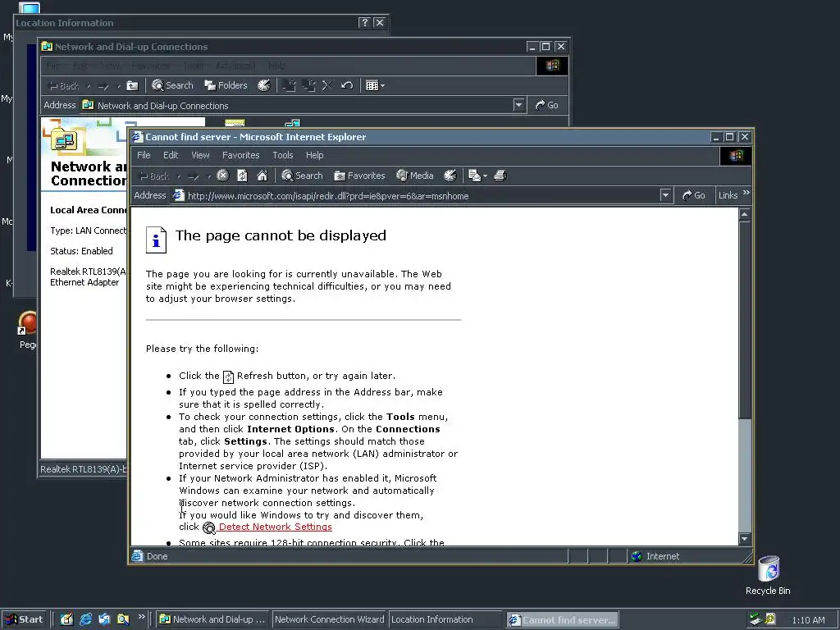Switch to Network Connection Wizard taskbar button
The width and height of the screenshot is (840, 630).
(330, 619)
